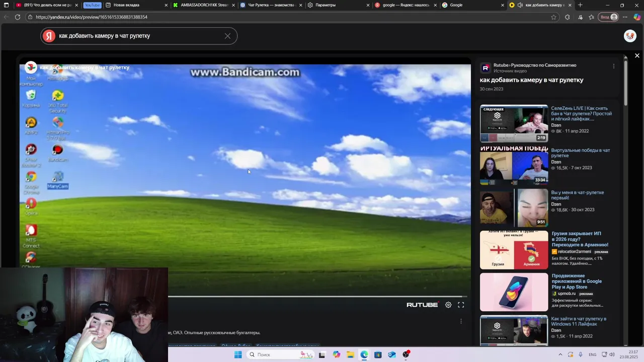Switch to the 'Параметры' tab
The width and height of the screenshot is (644, 362).
tap(338, 5)
